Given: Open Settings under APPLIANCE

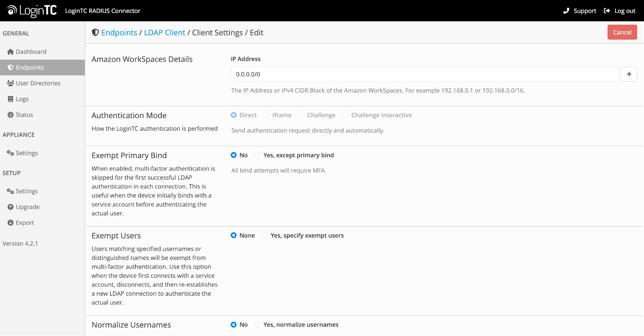Looking at the screenshot, I should click(x=42, y=153).
